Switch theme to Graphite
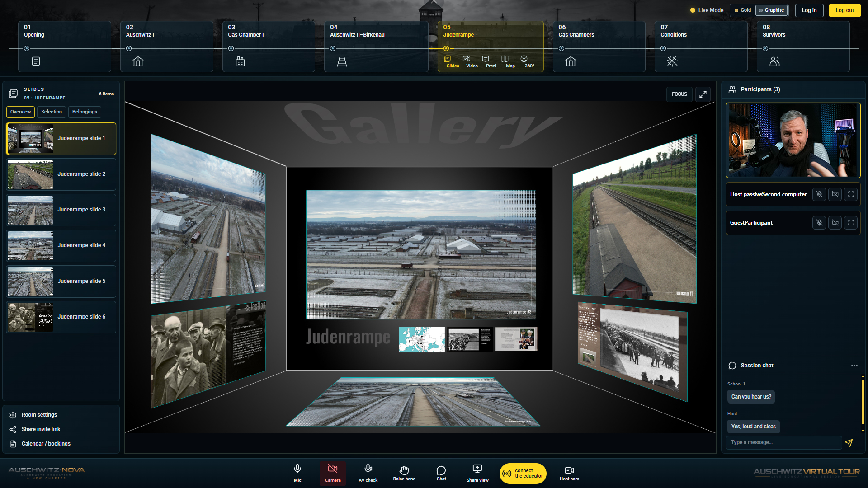The height and width of the screenshot is (488, 868). pyautogui.click(x=771, y=10)
